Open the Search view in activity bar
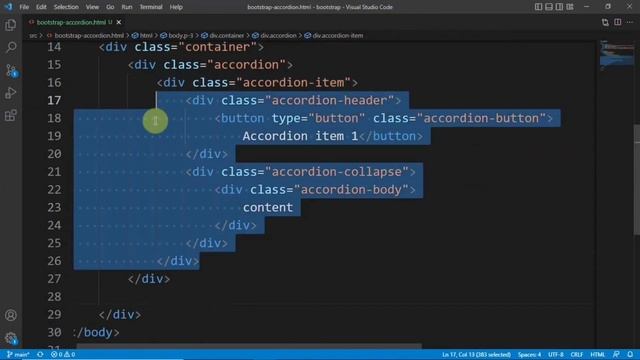Image resolution: width=640 pixels, height=360 pixels. point(11,47)
